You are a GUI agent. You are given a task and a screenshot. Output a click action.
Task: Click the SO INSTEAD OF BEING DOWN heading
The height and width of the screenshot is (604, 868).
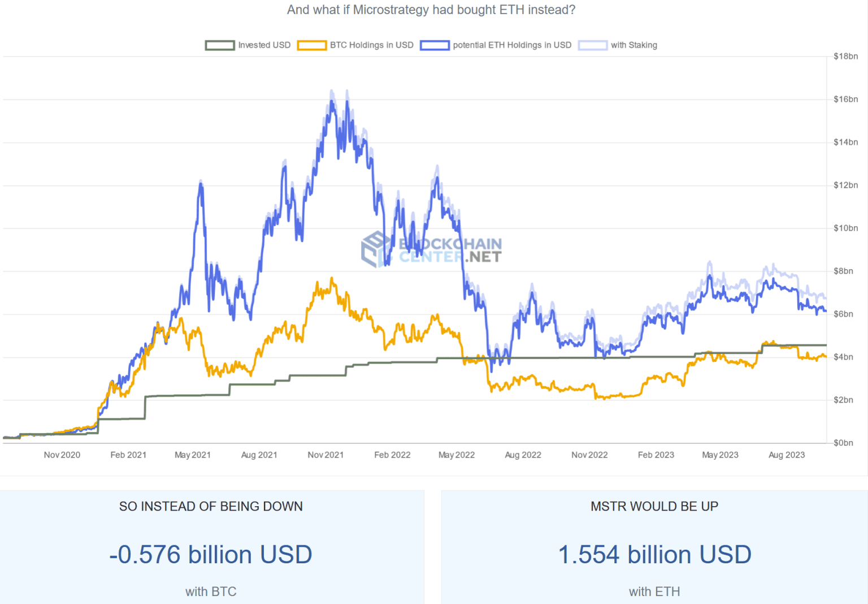211,507
